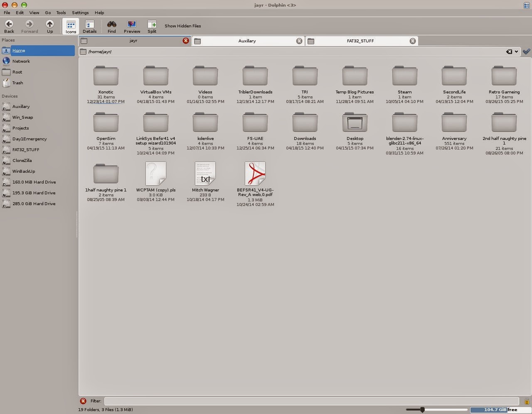Click the 104.7 GiB free space bar
Screen dimensions: 532x414
pos(500,410)
